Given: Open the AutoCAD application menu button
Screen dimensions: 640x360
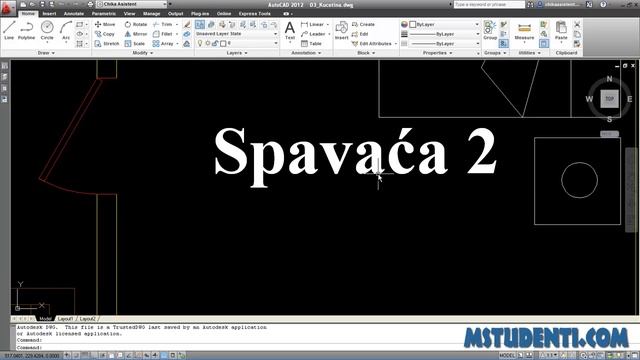Looking at the screenshot, I should coord(7,8).
